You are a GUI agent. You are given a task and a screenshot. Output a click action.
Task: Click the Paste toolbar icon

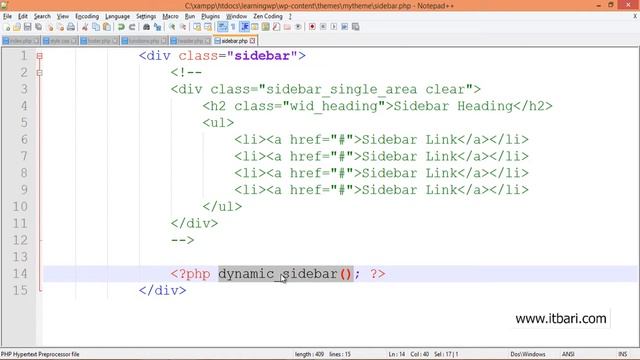(x=107, y=27)
